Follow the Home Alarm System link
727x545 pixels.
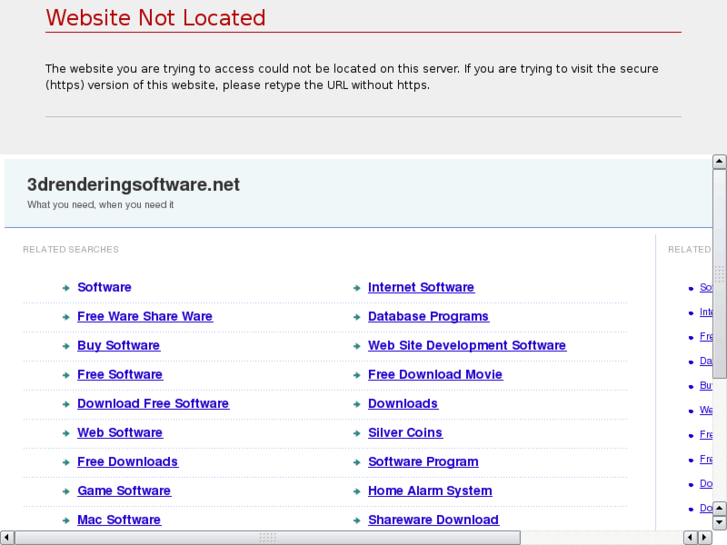click(x=430, y=491)
